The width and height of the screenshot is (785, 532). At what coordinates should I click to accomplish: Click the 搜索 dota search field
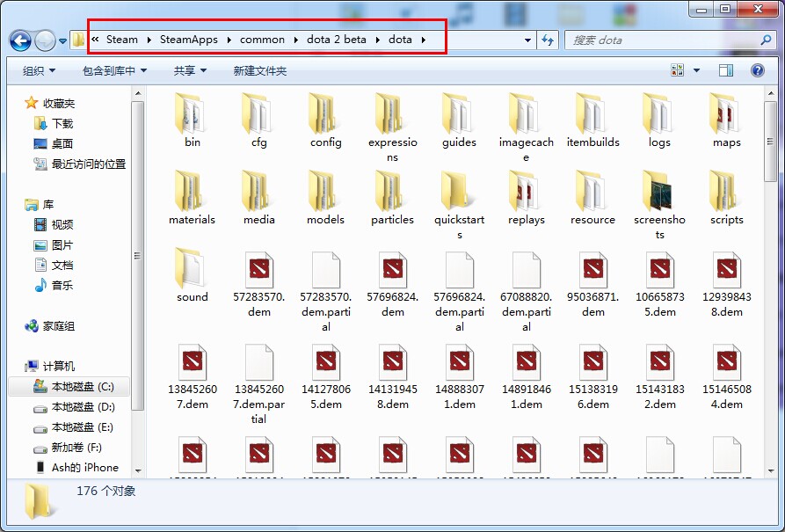coord(663,40)
